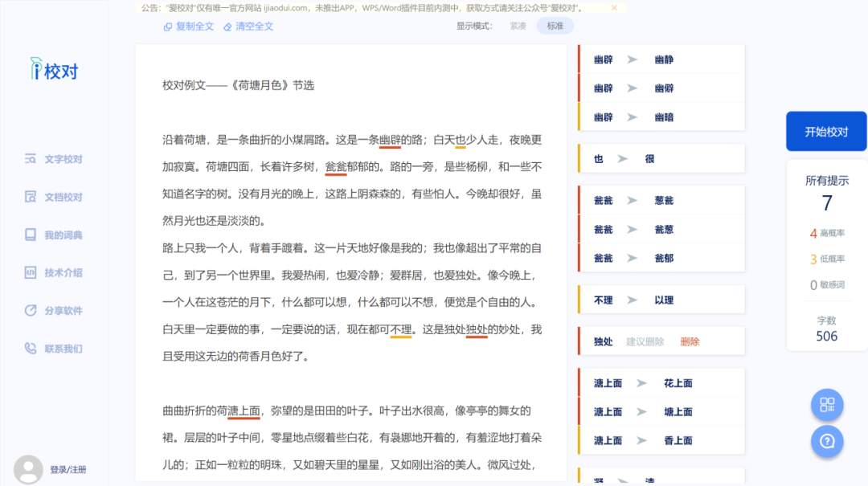Click the 复制全文 copy icon
Image resolution: width=868 pixels, height=486 pixels.
pos(168,27)
